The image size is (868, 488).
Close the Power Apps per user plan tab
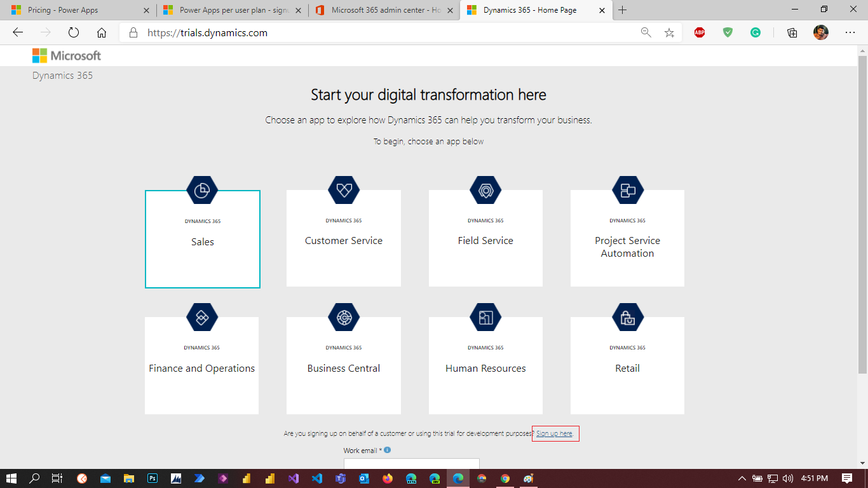(298, 10)
